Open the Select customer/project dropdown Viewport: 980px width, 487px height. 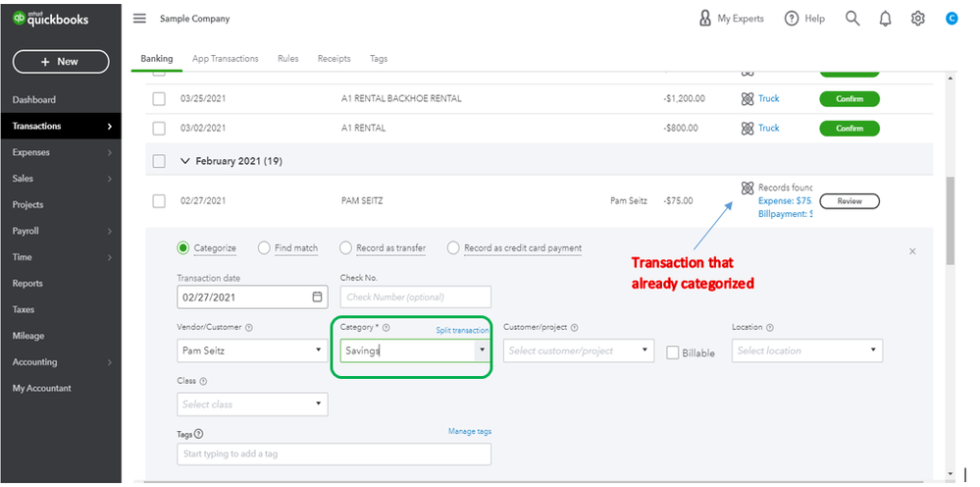[579, 351]
